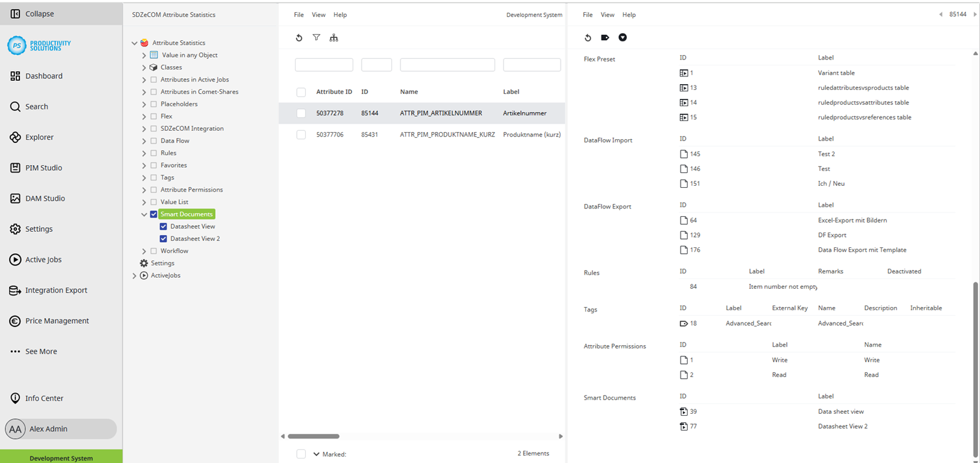
Task: Click See More in sidebar
Action: [41, 351]
